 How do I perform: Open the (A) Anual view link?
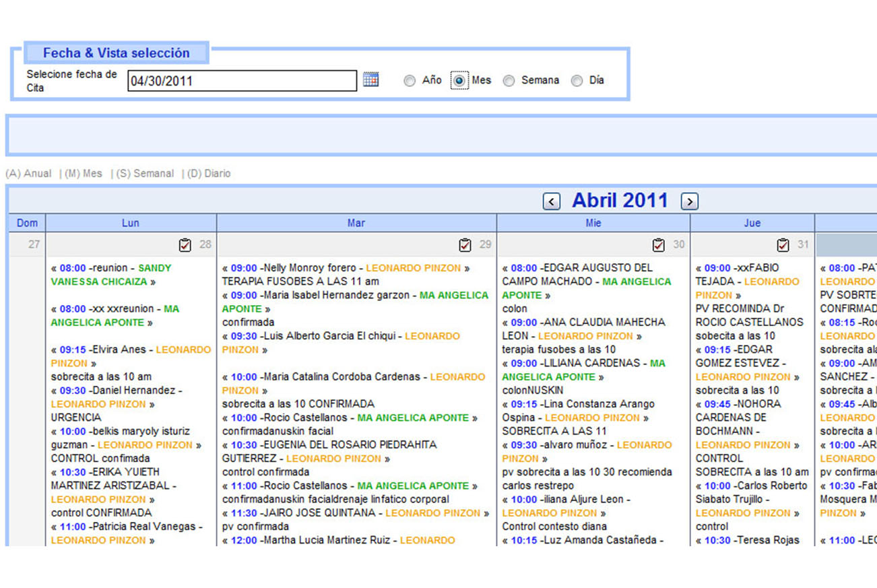(28, 174)
